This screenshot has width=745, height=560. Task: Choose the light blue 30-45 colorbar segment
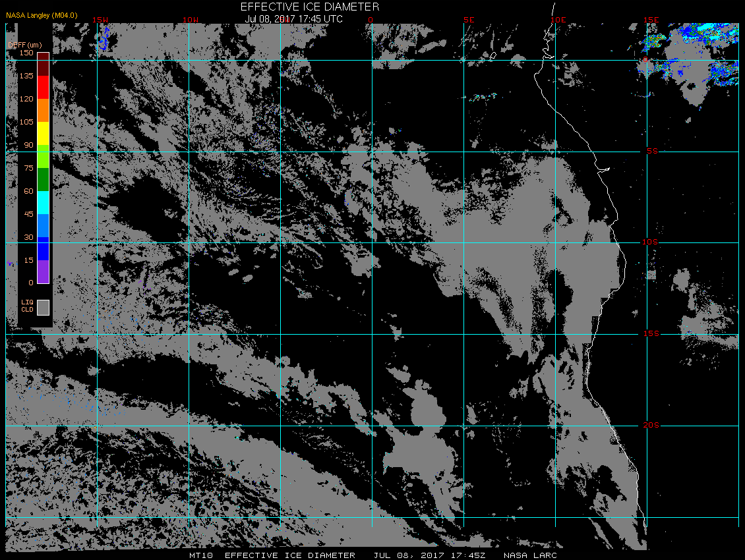(44, 225)
